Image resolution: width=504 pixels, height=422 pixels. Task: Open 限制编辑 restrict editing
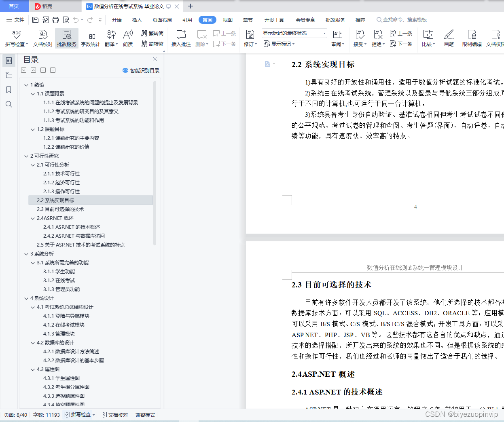click(472, 38)
